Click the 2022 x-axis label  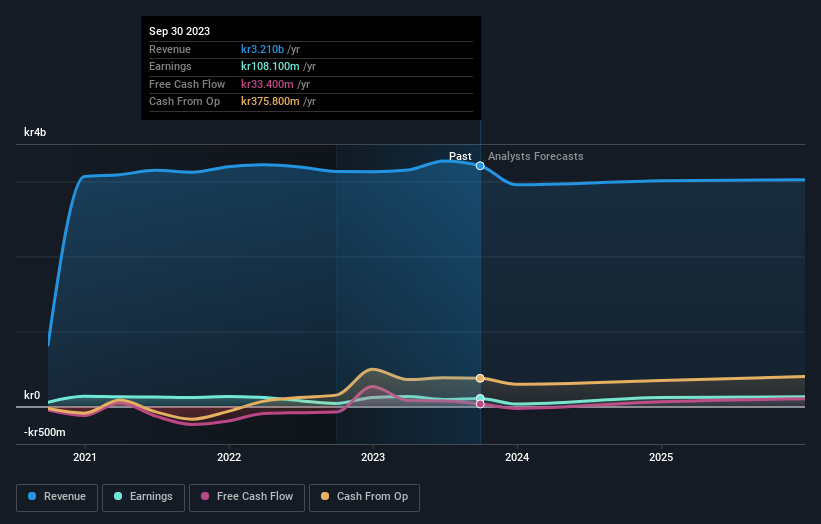(x=229, y=458)
